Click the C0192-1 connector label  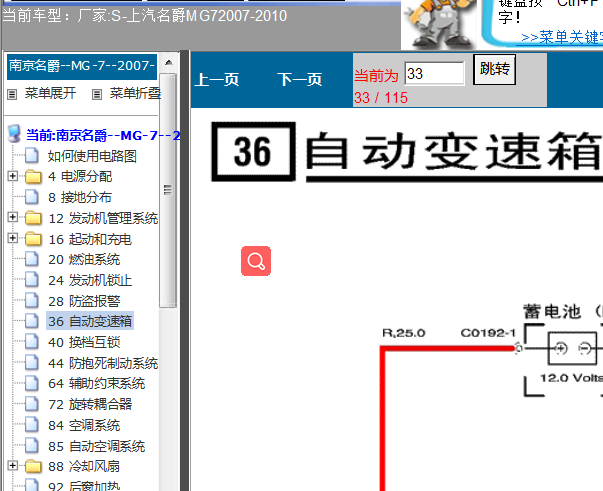[x=488, y=333]
